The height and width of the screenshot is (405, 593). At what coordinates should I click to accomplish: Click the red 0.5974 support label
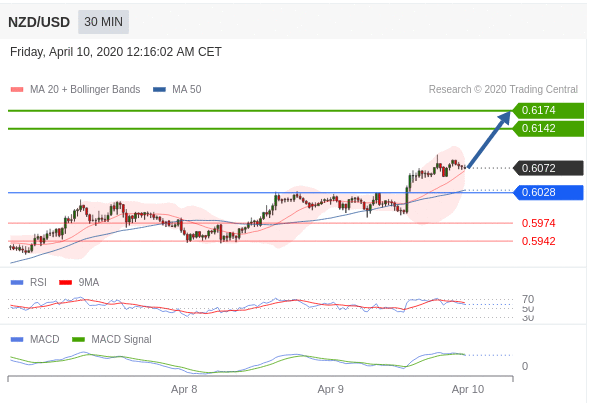pos(539,223)
